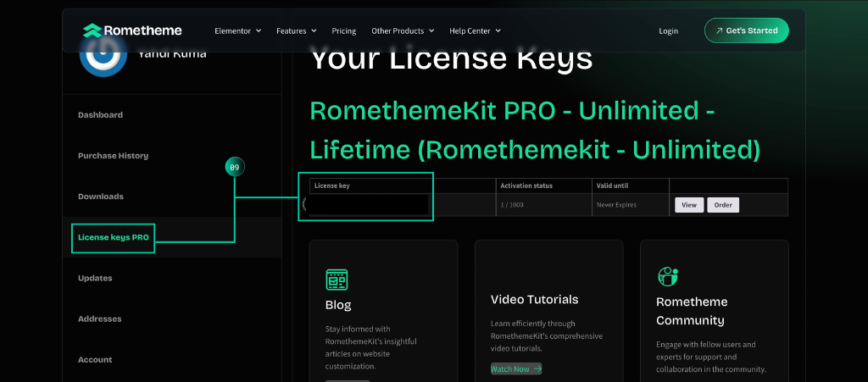Go to Downloads section
Image resolution: width=868 pixels, height=382 pixels.
[x=101, y=197]
